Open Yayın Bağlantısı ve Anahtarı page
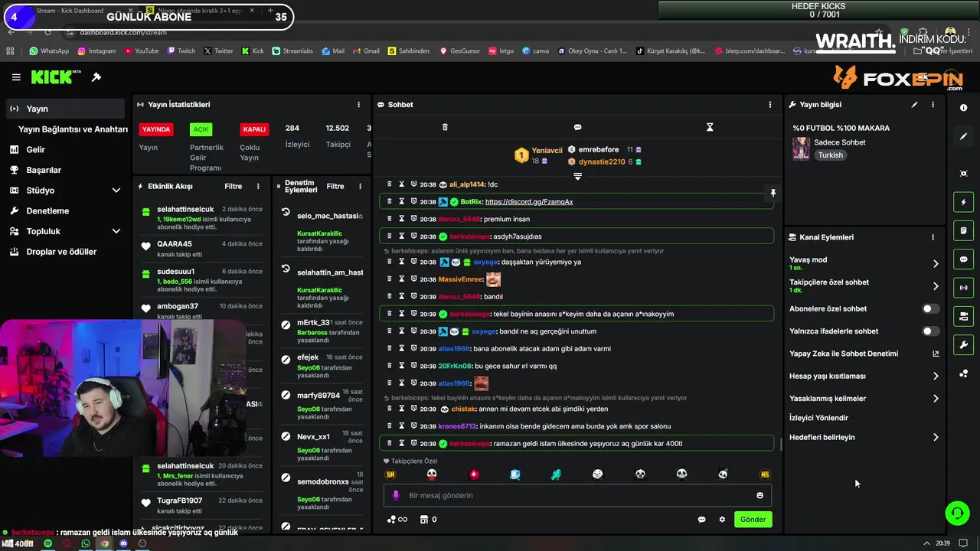This screenshot has height=551, width=980. (x=73, y=129)
